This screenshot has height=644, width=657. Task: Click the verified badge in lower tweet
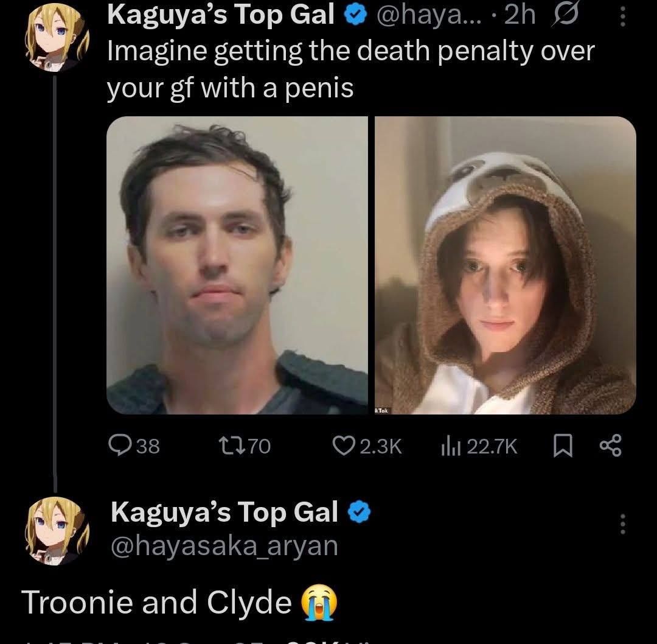pyautogui.click(x=360, y=513)
